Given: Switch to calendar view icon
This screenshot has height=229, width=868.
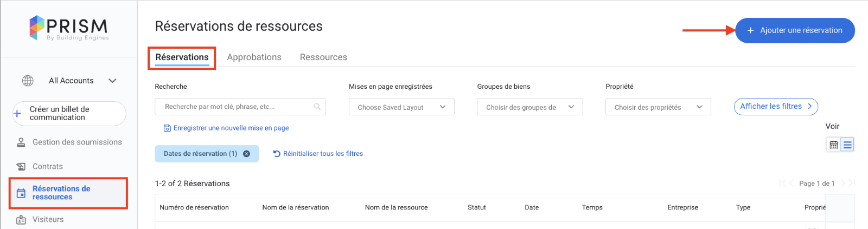Looking at the screenshot, I should click(x=833, y=145).
